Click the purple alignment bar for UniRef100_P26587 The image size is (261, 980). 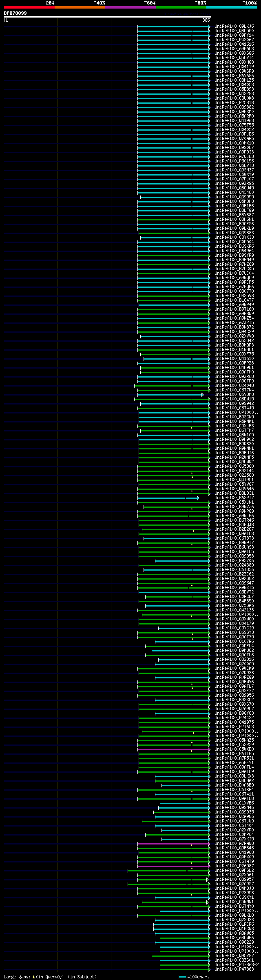point(173,866)
